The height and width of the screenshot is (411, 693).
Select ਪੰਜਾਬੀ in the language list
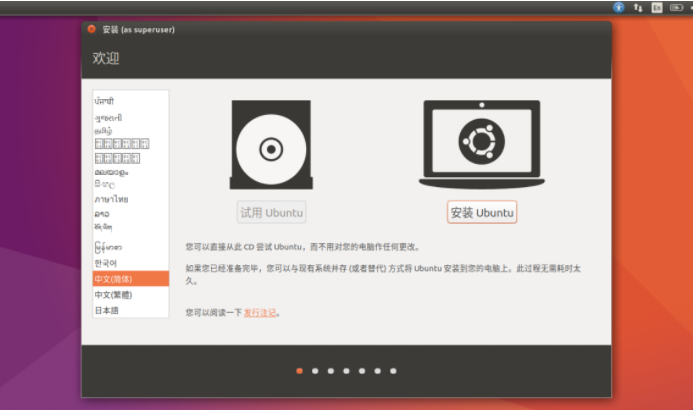click(131, 101)
